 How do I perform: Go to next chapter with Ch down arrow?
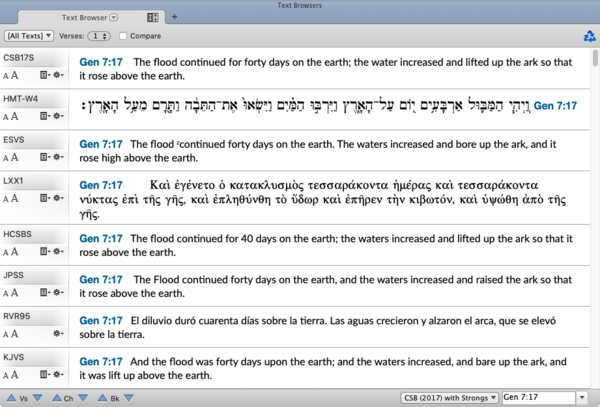pos(83,398)
